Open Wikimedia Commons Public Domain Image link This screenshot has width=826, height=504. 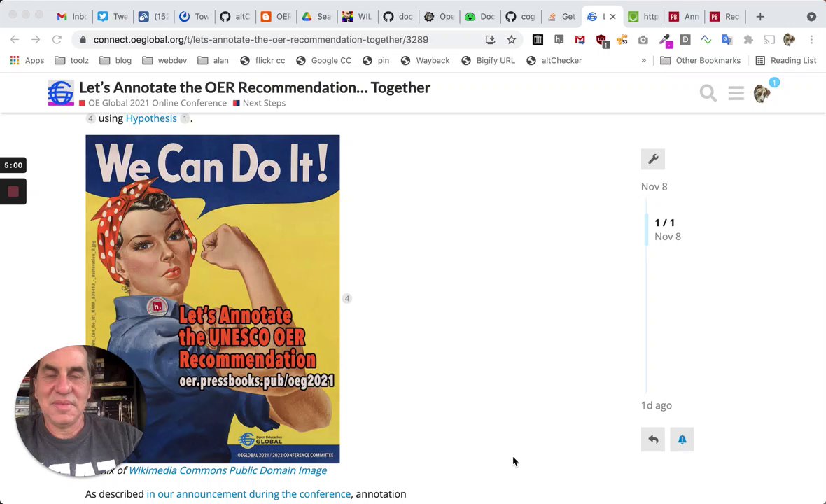(x=227, y=470)
